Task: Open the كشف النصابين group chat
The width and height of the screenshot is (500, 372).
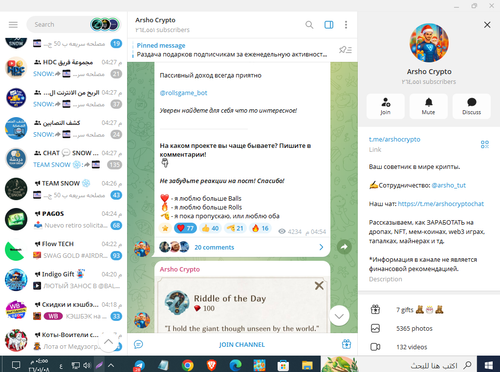Action: click(x=63, y=128)
